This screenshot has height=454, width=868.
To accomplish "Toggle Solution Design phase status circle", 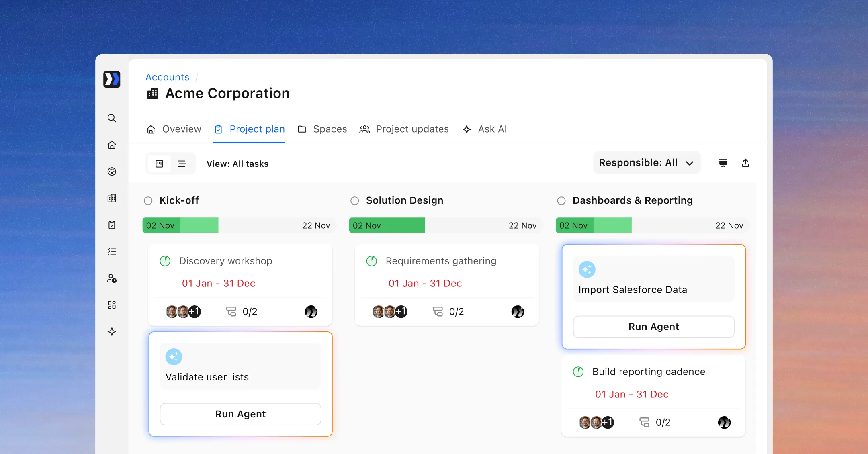I will point(354,201).
